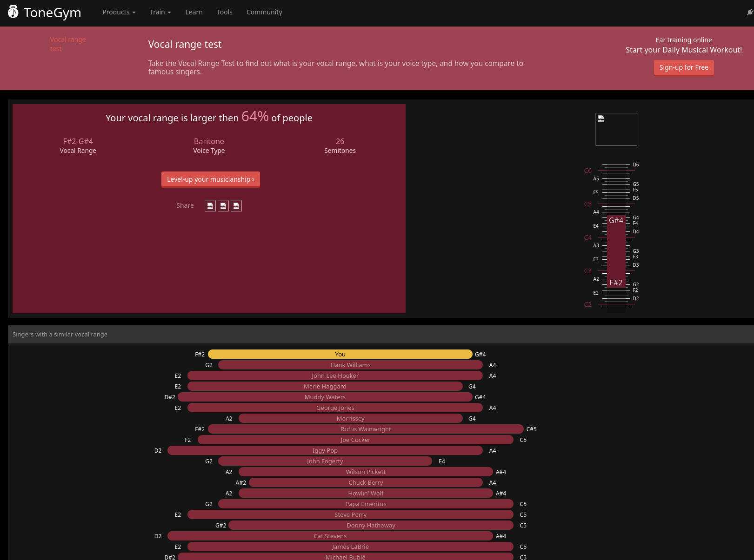Select the Michael Bublé range bar
This screenshot has width=754, height=560.
click(x=346, y=557)
